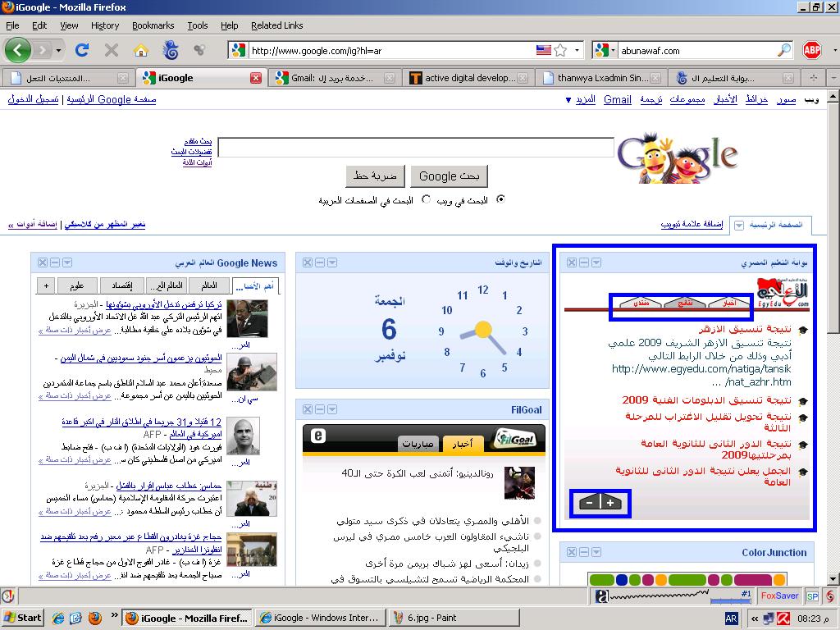The height and width of the screenshot is (630, 840).
Task: Open the خرائط maps link
Action: click(x=756, y=99)
